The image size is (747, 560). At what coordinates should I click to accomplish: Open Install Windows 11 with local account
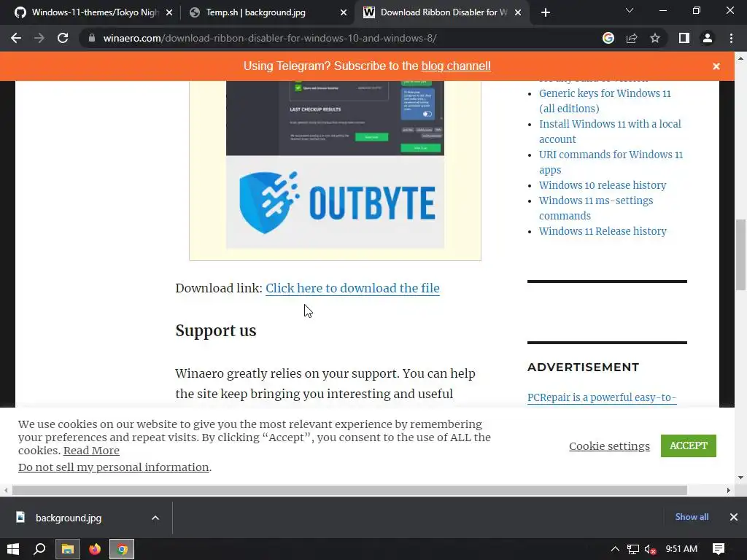610,131
